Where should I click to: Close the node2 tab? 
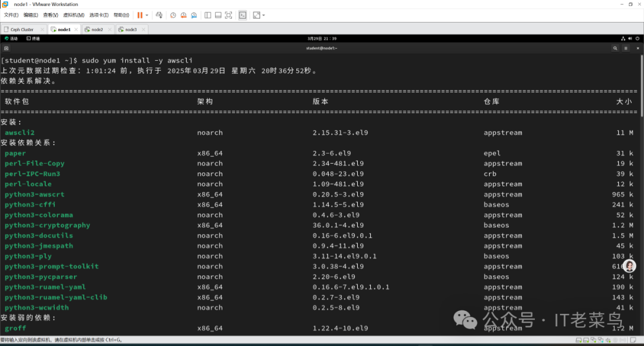click(x=110, y=30)
